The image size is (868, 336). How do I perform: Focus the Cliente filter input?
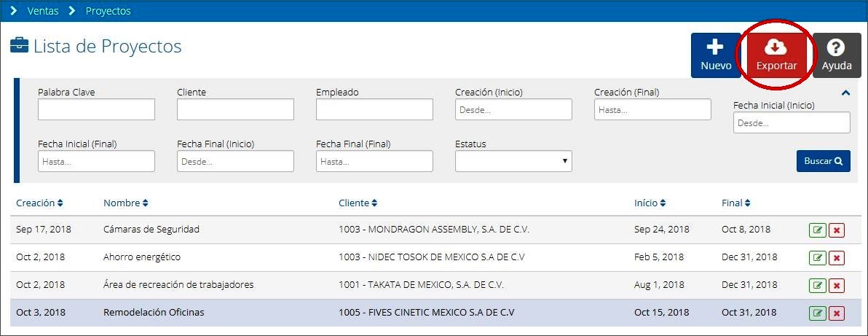235,109
